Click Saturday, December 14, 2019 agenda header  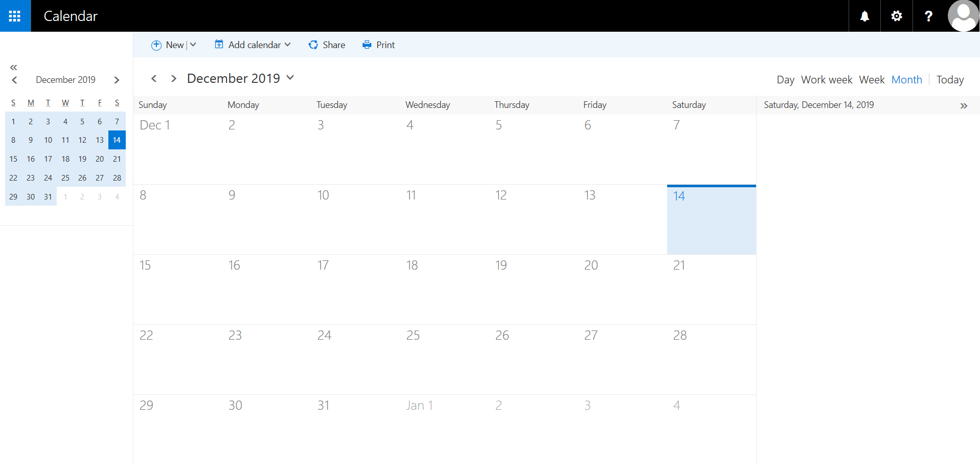pyautogui.click(x=818, y=105)
